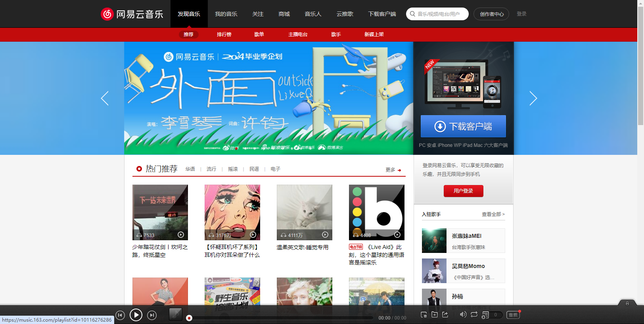
Task: Click the playback progress slider handle
Action: tap(189, 318)
